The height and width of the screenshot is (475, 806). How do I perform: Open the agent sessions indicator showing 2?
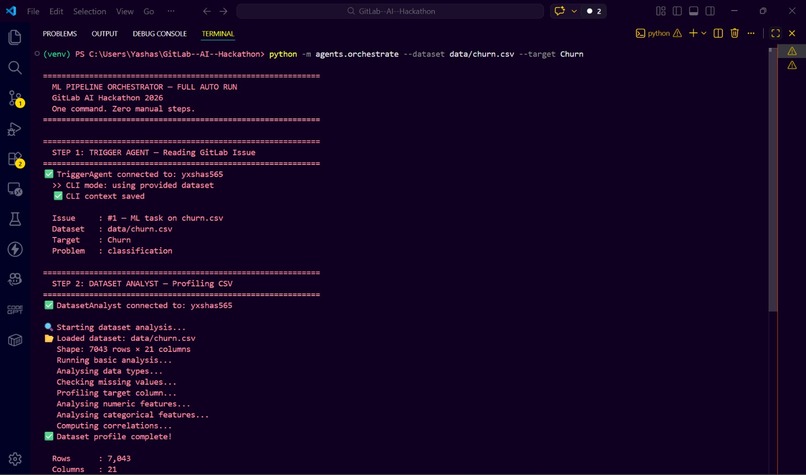click(x=594, y=11)
